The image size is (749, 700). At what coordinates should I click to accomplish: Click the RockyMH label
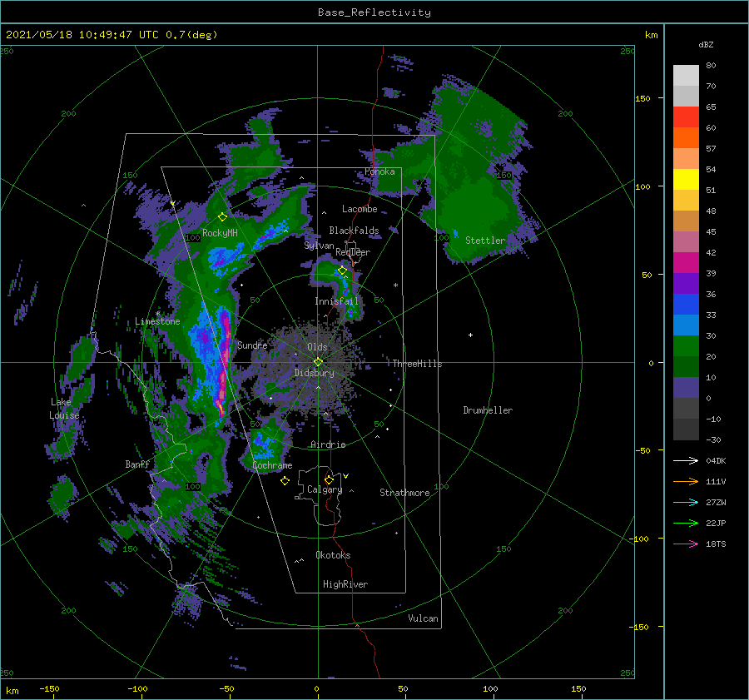coord(220,233)
